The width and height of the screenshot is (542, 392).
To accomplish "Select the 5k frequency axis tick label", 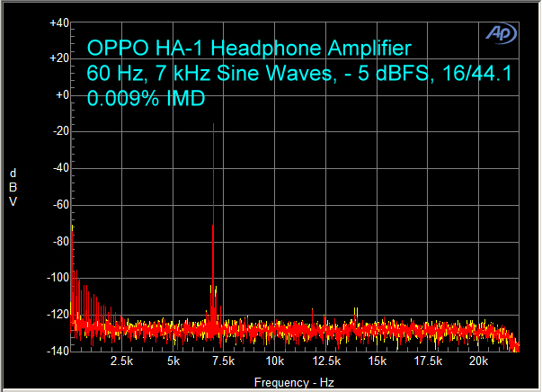I will 174,361.
